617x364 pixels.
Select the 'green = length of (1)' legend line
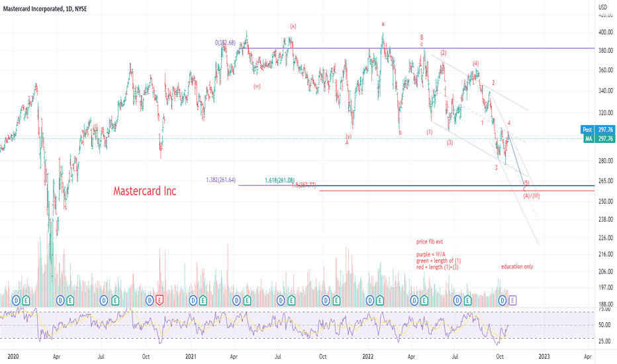[x=439, y=261]
